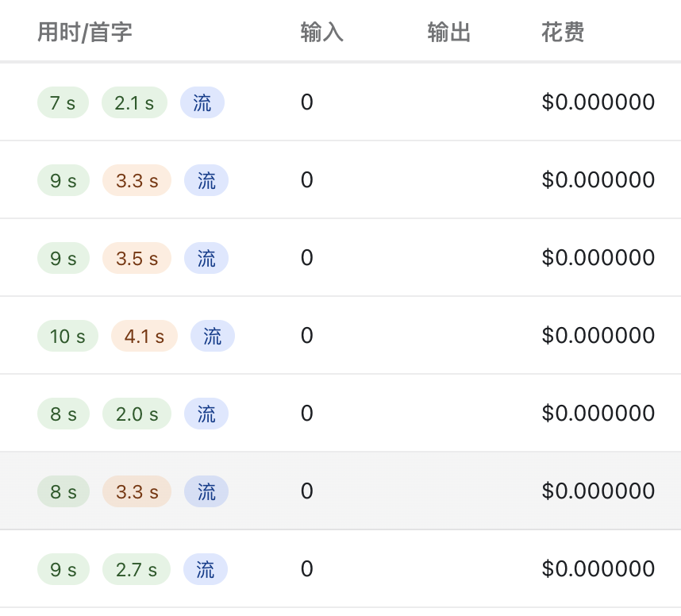Screen dimensions: 681x616
Task: Click the 流 tag beside 2.0 s
Action: 206,414
